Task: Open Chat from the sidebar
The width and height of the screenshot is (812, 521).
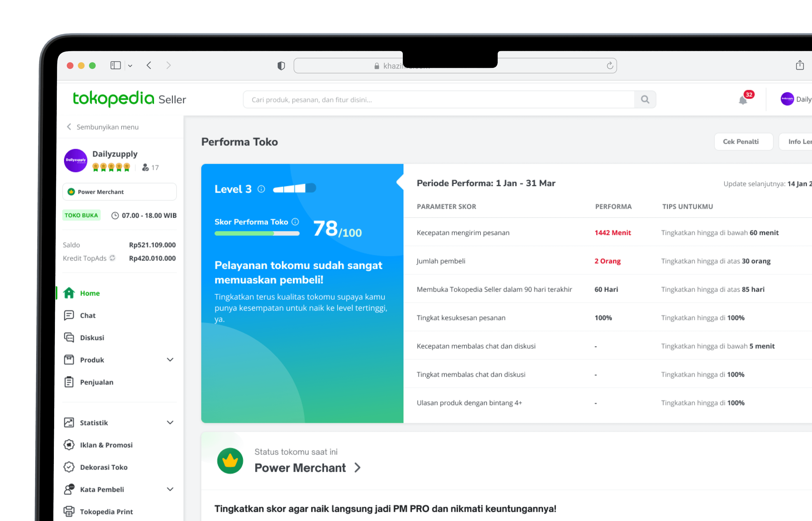Action: [x=87, y=315]
